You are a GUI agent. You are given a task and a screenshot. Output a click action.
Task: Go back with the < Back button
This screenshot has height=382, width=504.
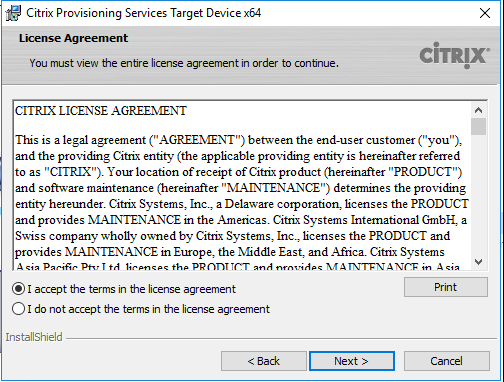tap(264, 361)
